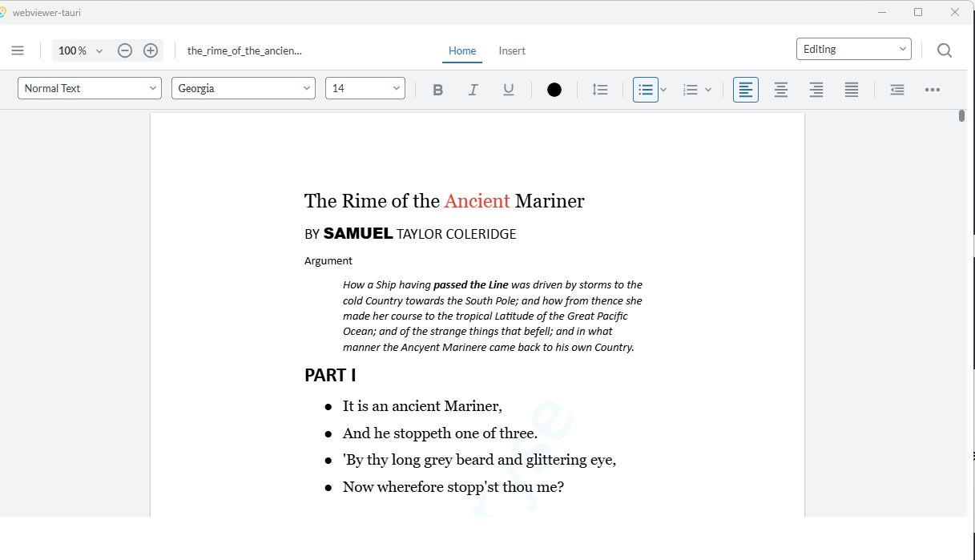Click the red word Ancient in title
975x560 pixels.
tap(477, 201)
